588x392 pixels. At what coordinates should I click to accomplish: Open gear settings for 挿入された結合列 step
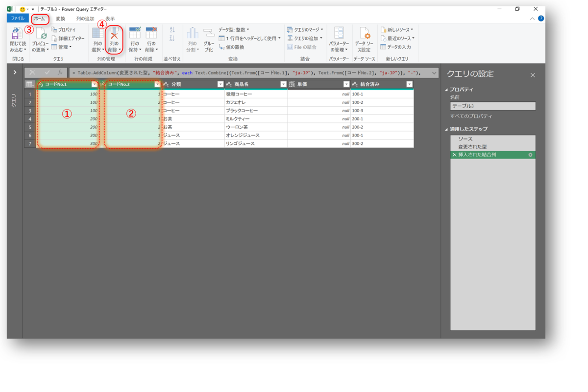pyautogui.click(x=530, y=155)
